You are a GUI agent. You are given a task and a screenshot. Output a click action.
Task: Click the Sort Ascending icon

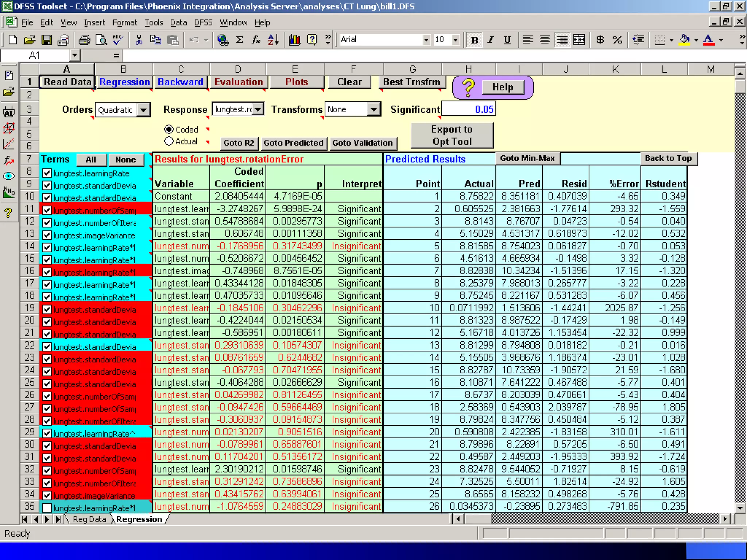click(274, 40)
